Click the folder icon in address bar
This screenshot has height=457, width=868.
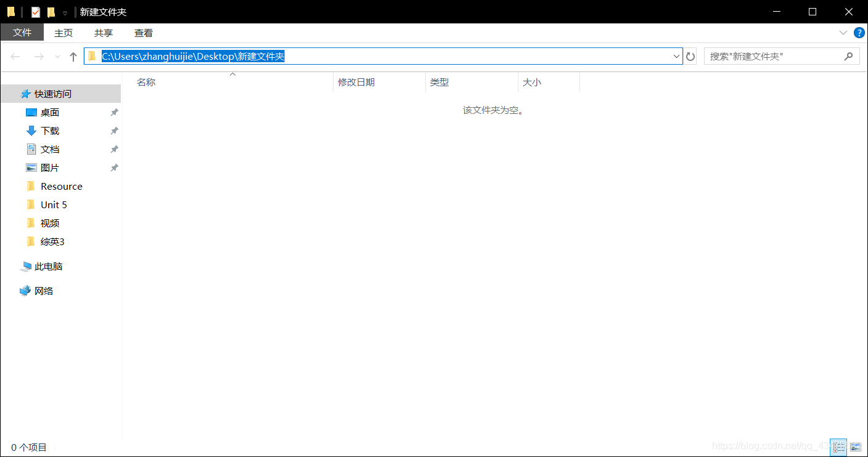click(92, 56)
